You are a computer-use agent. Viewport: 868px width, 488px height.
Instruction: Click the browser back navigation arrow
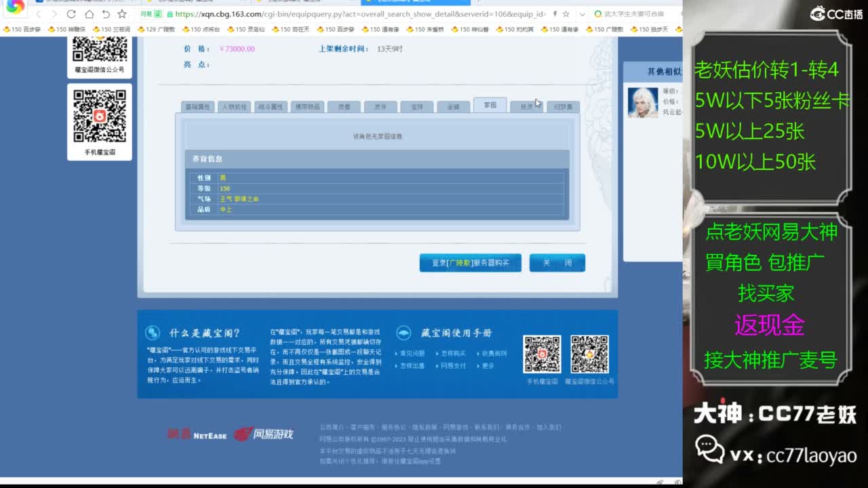point(39,14)
